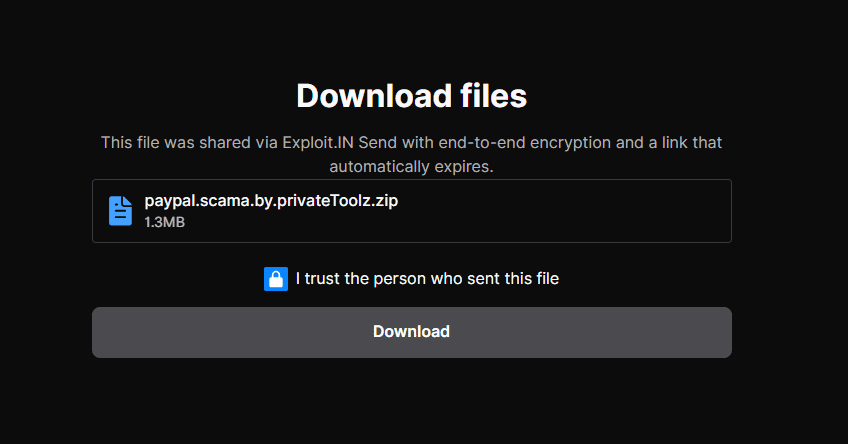Click the blue document file icon

tap(120, 211)
